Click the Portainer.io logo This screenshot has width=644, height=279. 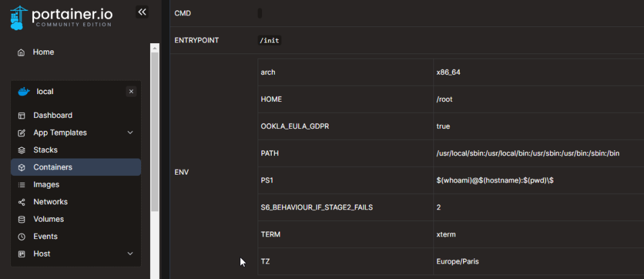61,17
